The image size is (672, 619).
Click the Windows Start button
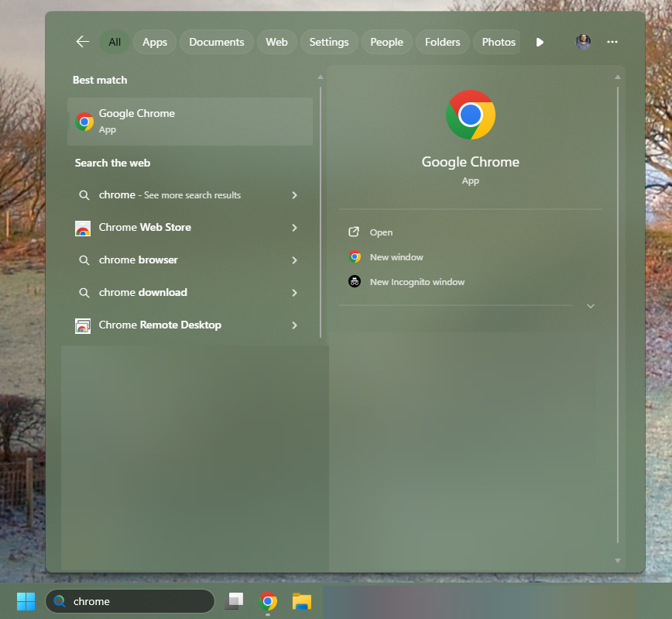tap(26, 601)
